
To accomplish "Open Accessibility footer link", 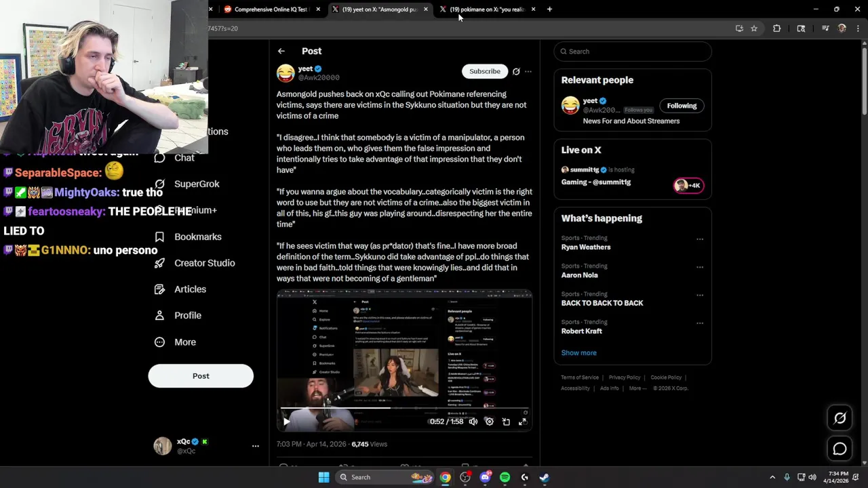I will click(575, 388).
